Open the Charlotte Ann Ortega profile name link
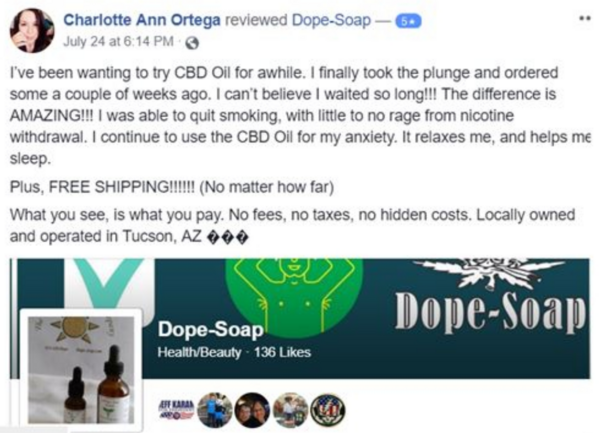This screenshot has width=615, height=433. coord(142,20)
